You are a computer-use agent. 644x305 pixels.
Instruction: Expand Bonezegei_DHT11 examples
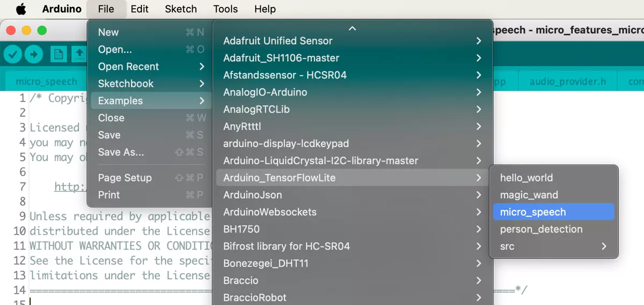(x=353, y=264)
